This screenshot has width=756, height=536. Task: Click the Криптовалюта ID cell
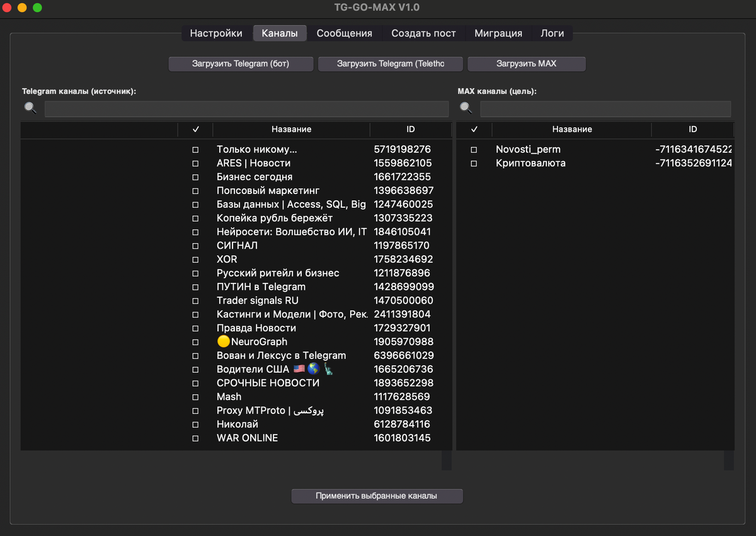(694, 164)
